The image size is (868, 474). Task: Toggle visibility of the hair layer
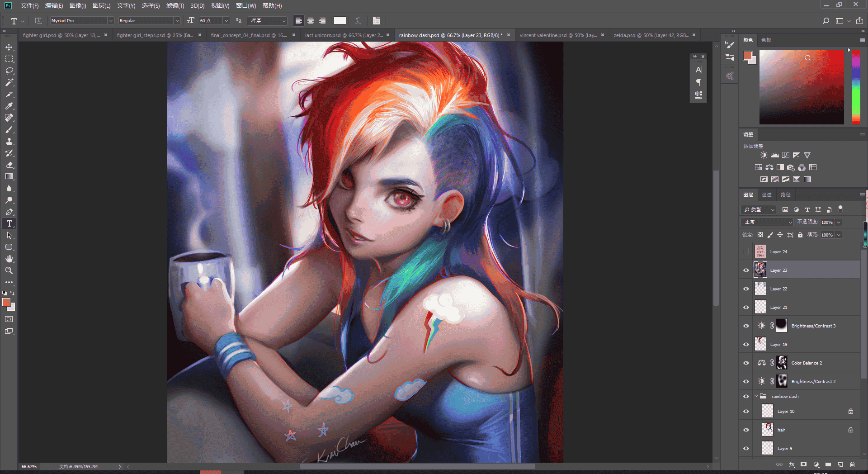746,430
